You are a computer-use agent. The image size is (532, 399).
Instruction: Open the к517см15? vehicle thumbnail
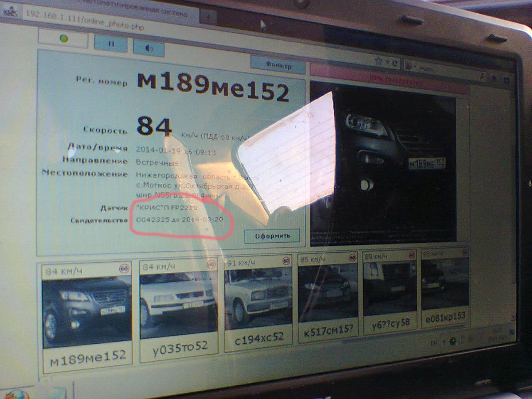click(328, 297)
